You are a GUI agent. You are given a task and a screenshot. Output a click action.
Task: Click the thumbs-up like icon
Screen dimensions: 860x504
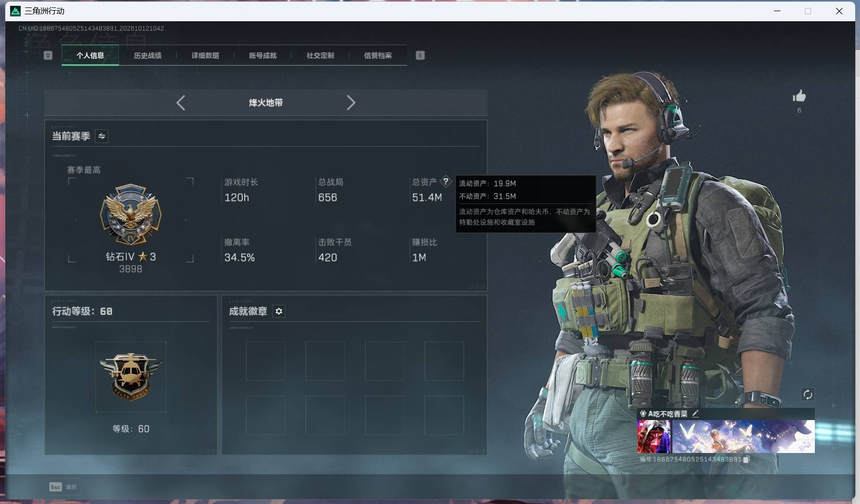(799, 96)
